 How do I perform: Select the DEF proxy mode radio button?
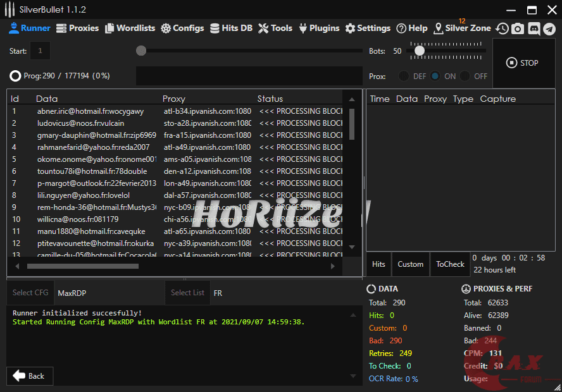tap(403, 77)
